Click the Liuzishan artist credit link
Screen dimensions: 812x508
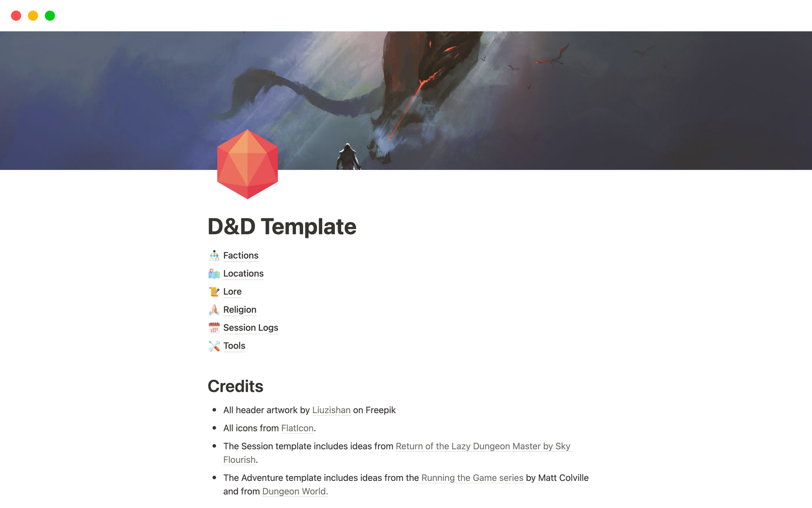[x=330, y=410]
